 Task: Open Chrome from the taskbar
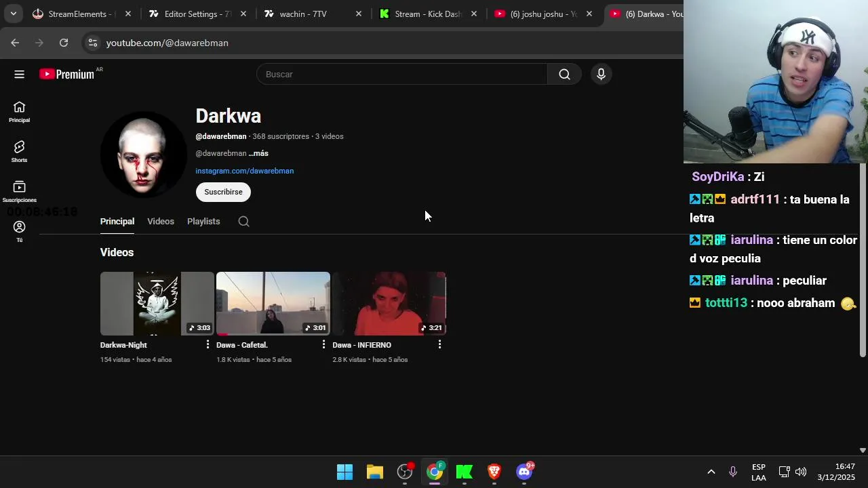pyautogui.click(x=435, y=472)
